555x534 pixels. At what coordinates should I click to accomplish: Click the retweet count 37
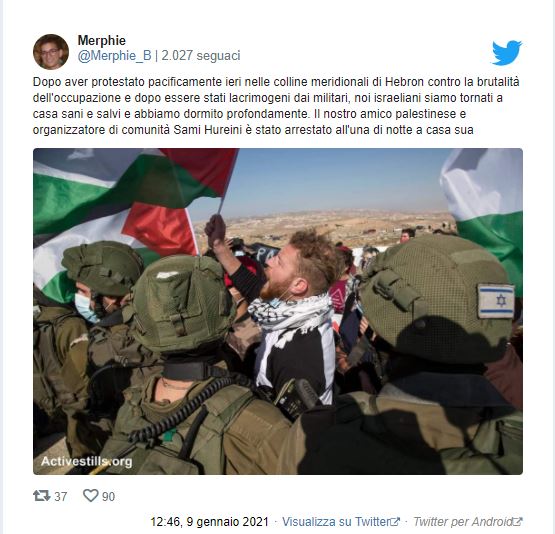(x=61, y=496)
